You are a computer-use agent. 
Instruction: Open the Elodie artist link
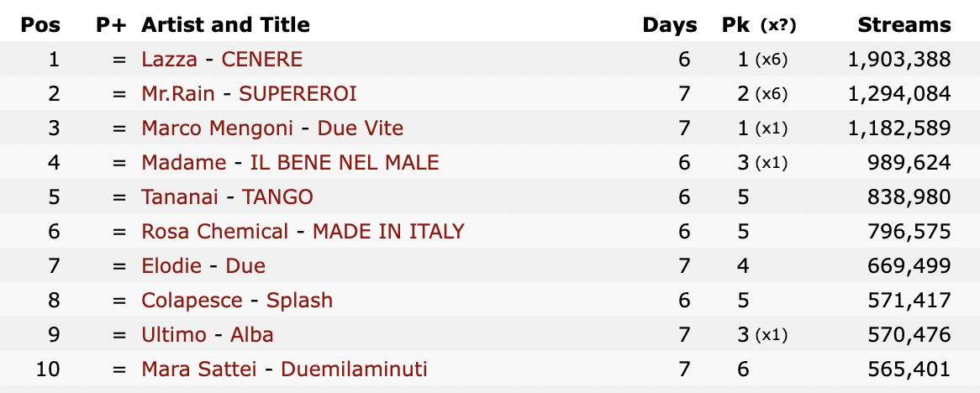tap(171, 265)
